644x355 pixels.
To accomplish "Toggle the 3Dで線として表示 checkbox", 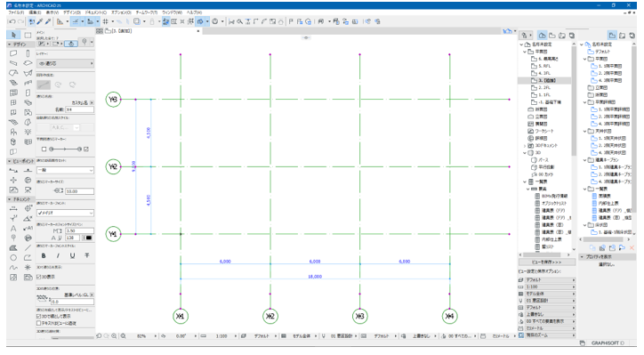I will coord(39,317).
